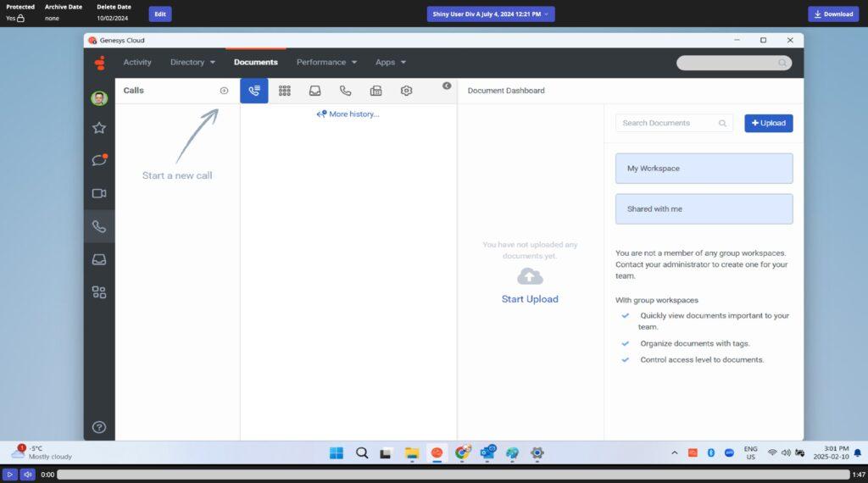Open the Chat icon with notification

99,160
